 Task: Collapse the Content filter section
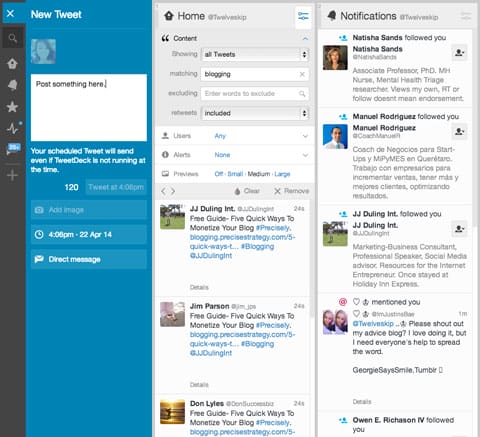click(305, 39)
